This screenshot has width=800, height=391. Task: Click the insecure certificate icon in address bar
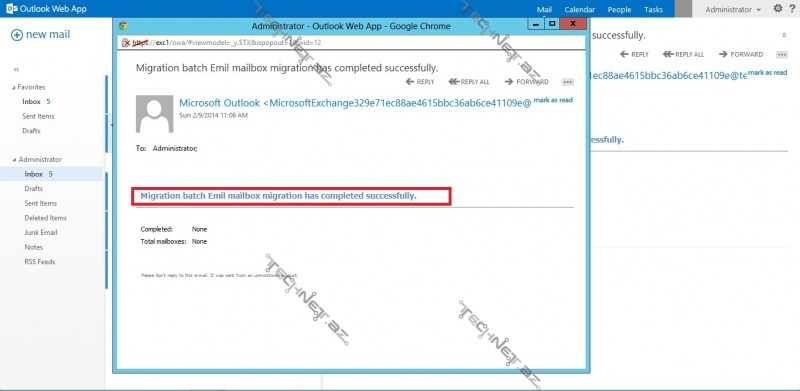pos(126,43)
